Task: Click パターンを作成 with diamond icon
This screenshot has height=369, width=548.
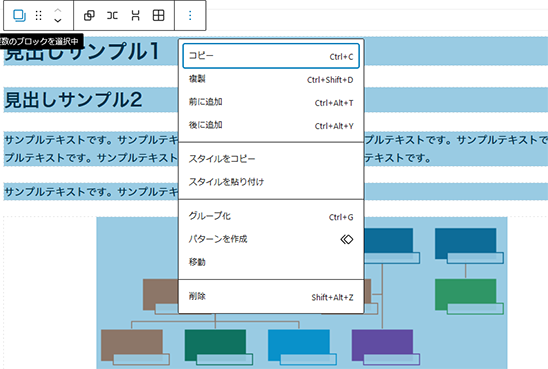Action: point(271,239)
